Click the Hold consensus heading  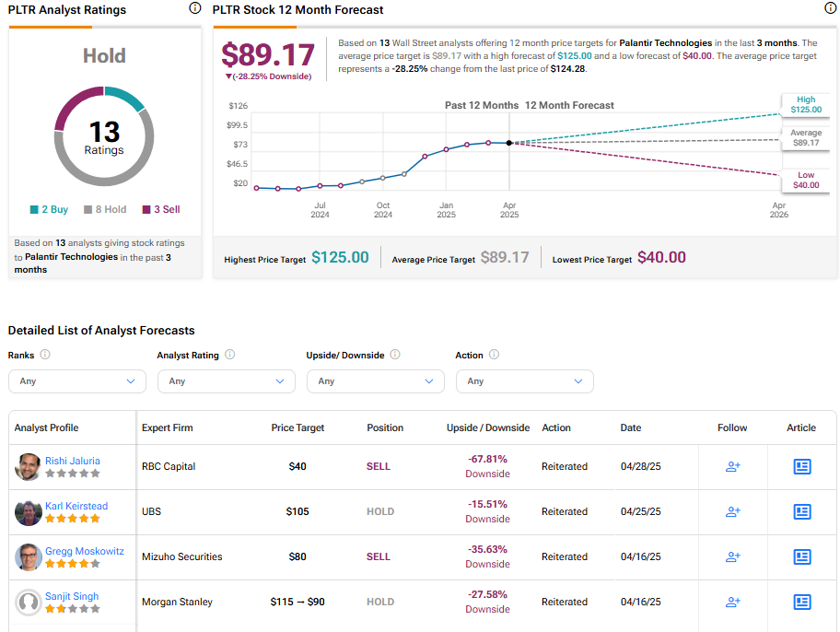click(104, 56)
